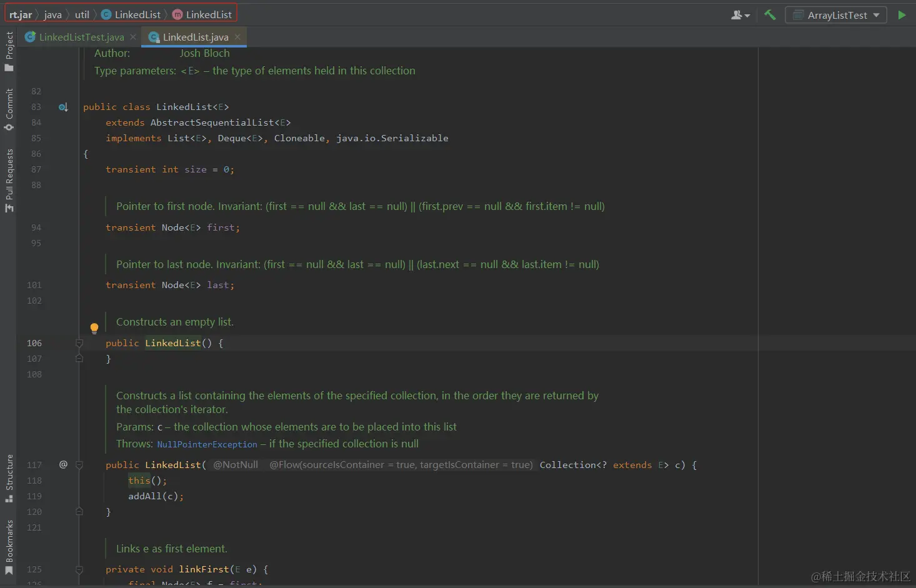Switch to LinkedList.java tab
Viewport: 916px width, 588px height.
click(195, 37)
